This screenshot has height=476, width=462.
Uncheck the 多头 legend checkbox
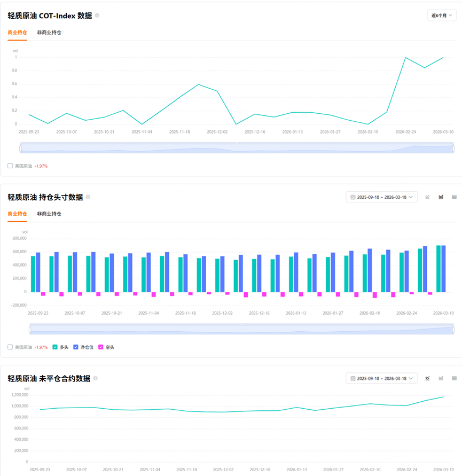click(x=55, y=347)
